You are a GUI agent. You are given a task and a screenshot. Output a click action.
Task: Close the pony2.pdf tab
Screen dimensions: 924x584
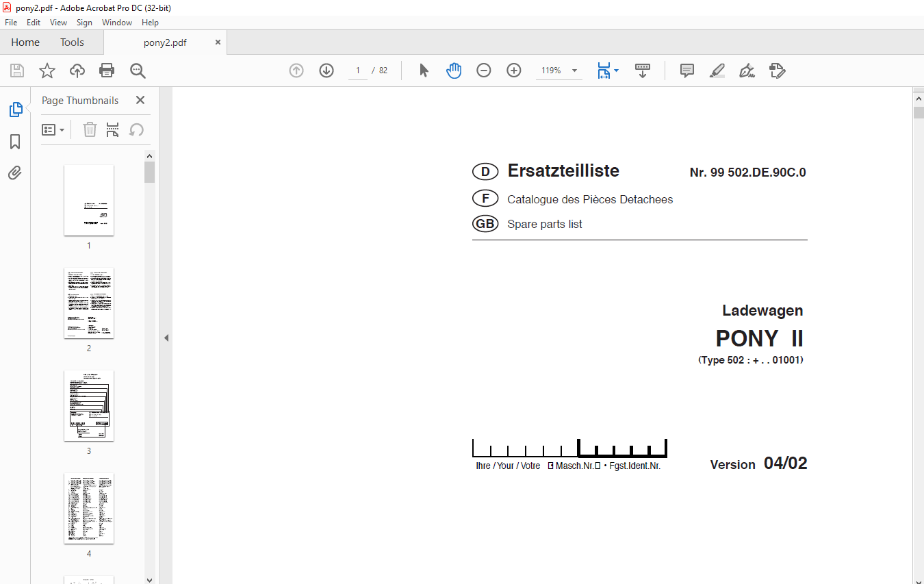[218, 42]
